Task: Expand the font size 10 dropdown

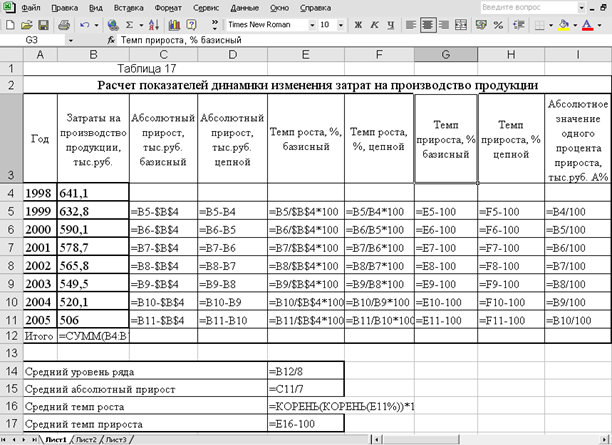Action: click(x=339, y=23)
